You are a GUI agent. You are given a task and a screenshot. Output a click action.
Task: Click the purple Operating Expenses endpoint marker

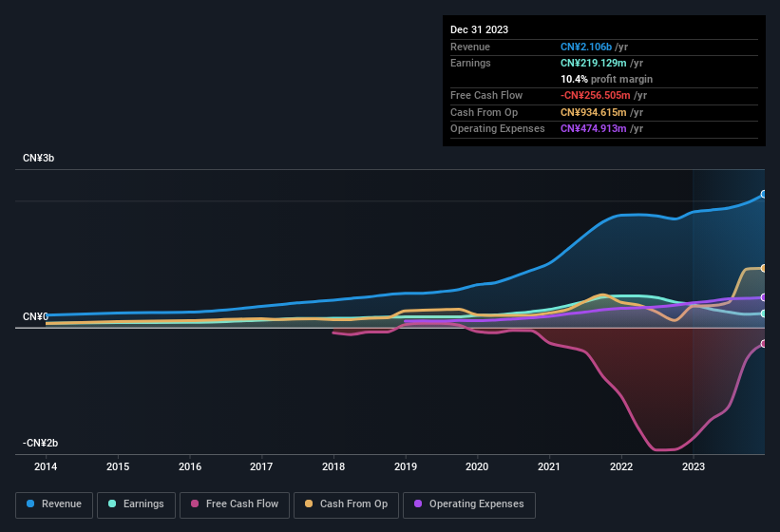coord(764,297)
